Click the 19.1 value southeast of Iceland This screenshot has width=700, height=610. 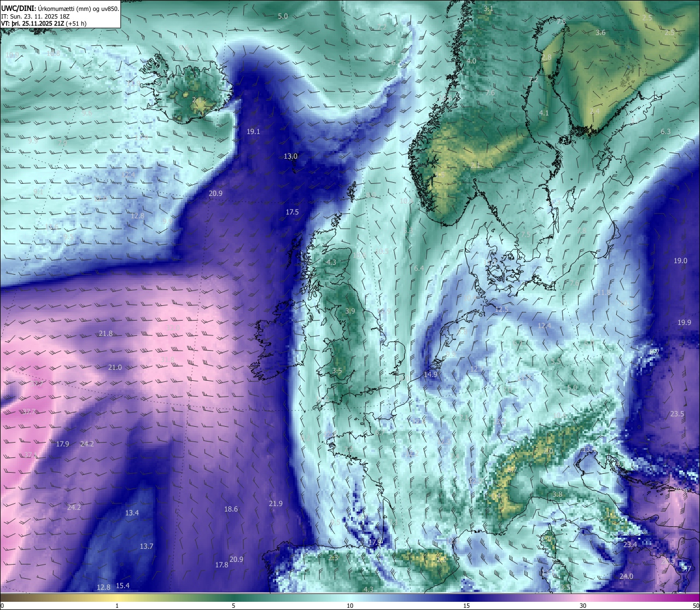tap(253, 132)
